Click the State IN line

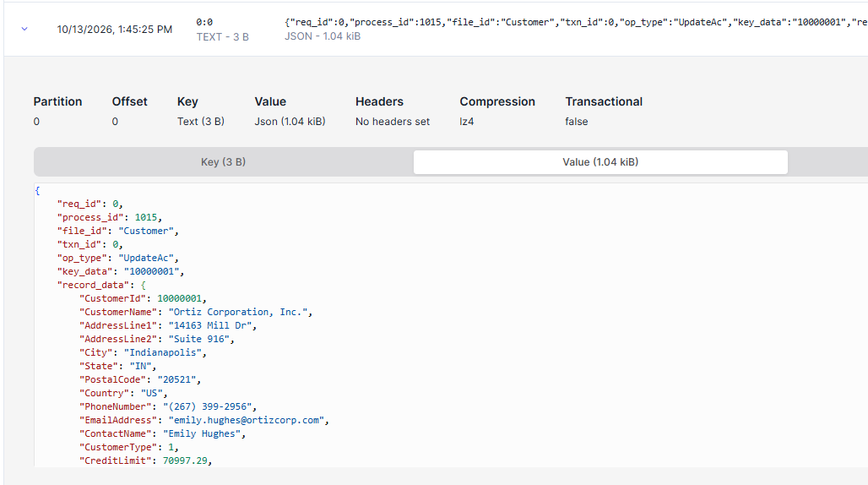click(x=117, y=366)
